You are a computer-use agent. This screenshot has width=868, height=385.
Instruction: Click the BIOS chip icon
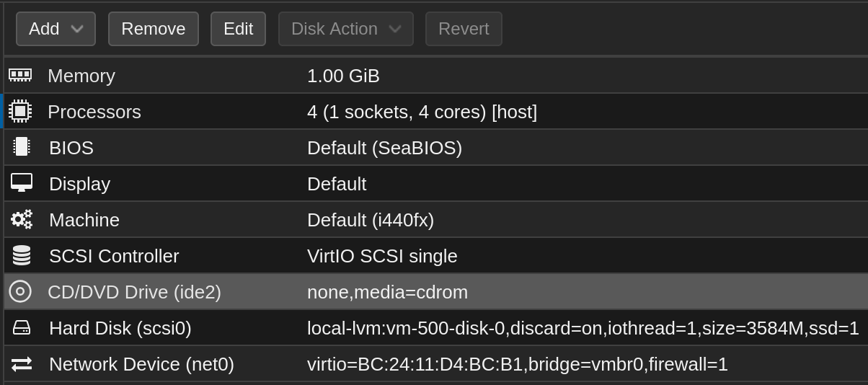[21, 147]
